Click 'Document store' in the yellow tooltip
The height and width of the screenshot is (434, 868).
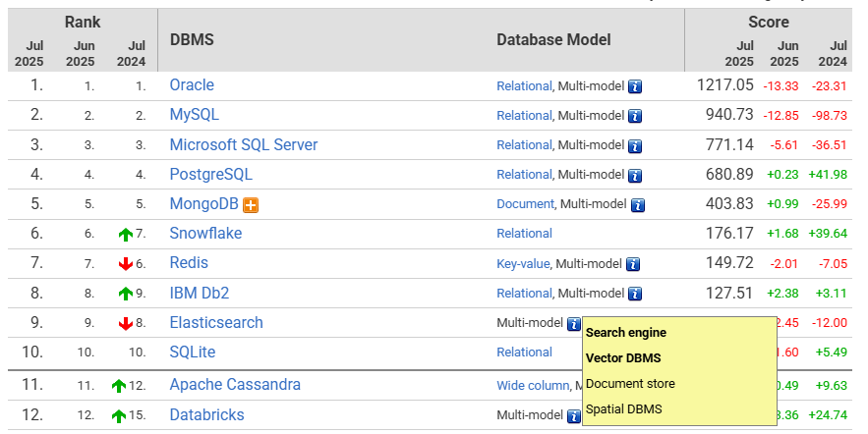click(x=630, y=384)
